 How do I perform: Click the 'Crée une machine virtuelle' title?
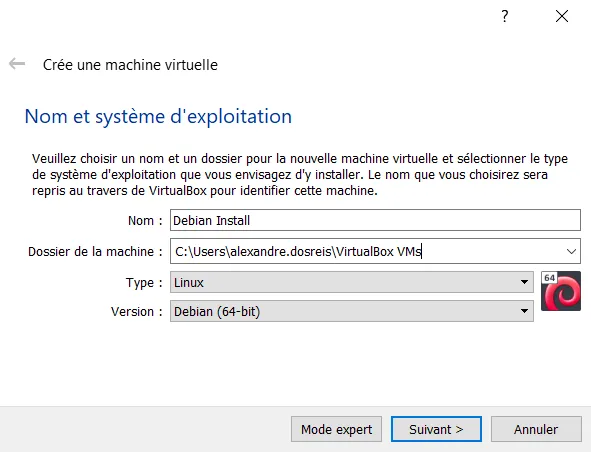(x=130, y=65)
